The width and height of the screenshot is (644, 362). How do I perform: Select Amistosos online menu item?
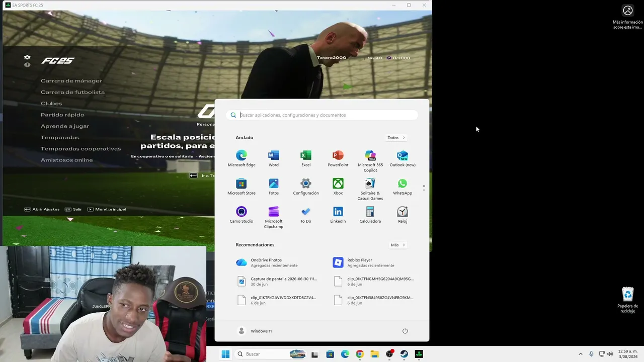(66, 160)
